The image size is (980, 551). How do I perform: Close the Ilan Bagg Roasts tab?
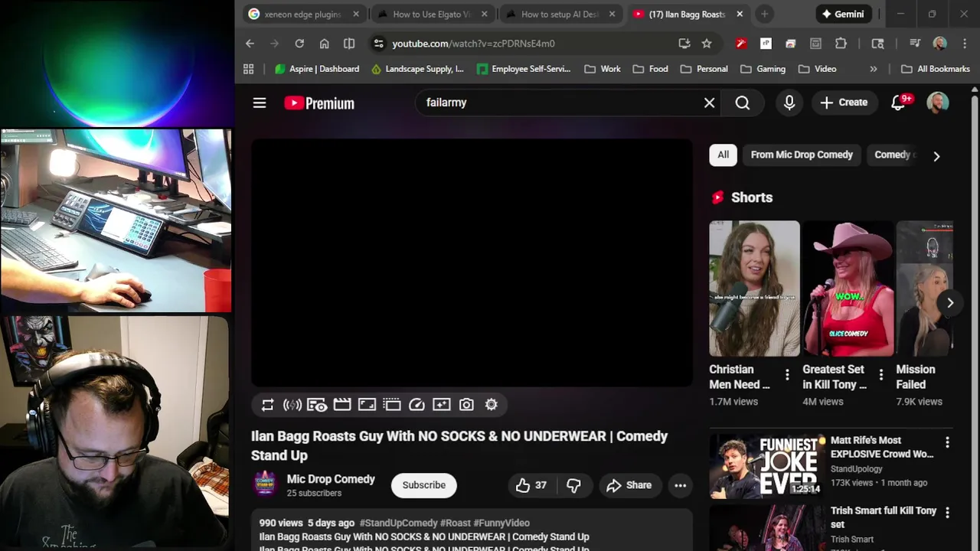click(740, 14)
